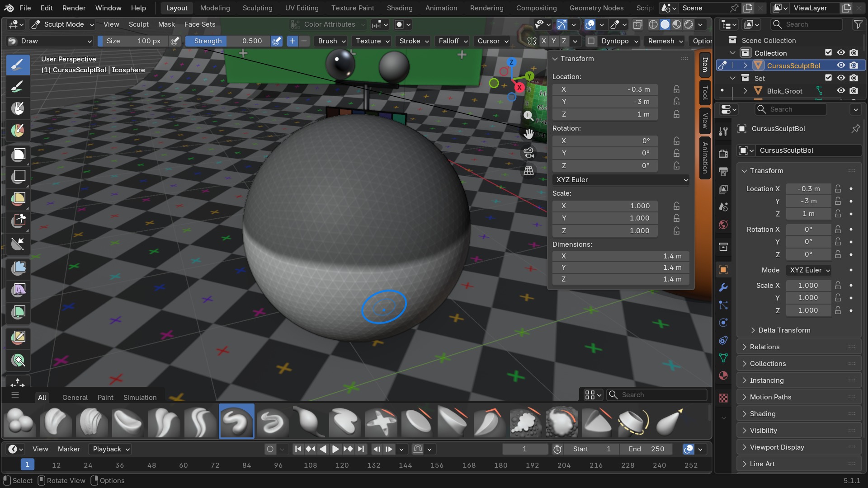
Task: Toggle X symmetry axis button
Action: pos(544,41)
